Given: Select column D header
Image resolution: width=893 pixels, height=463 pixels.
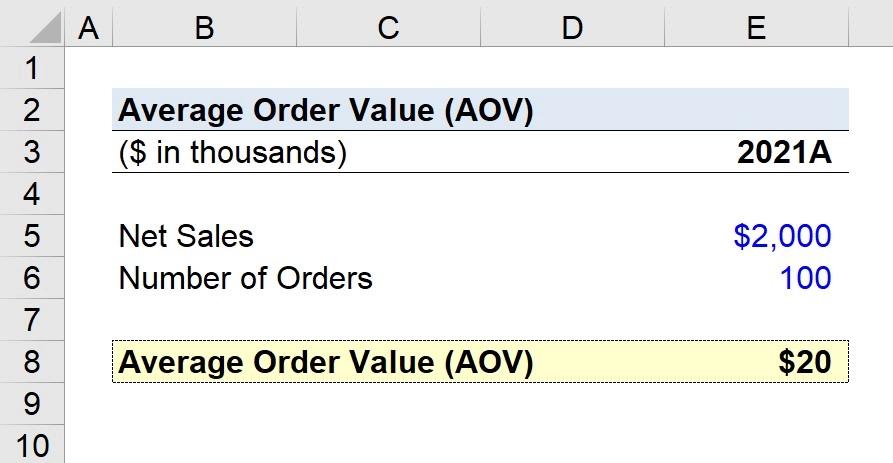Looking at the screenshot, I should pyautogui.click(x=572, y=29).
